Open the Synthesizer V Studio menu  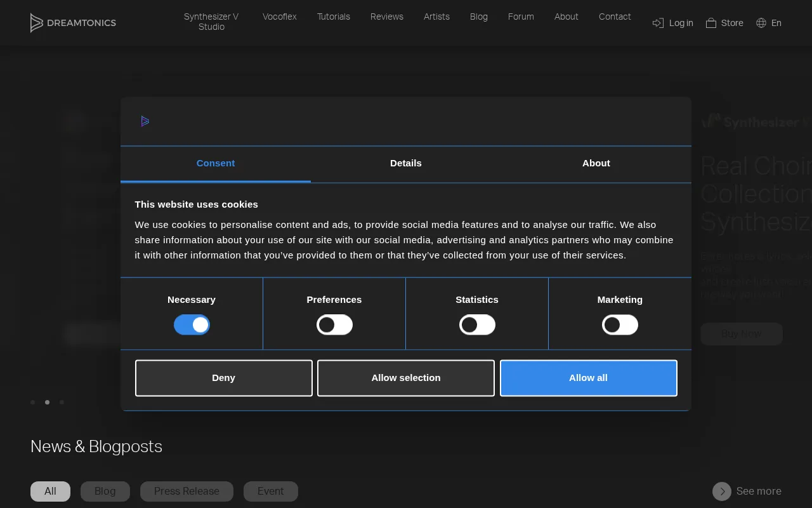point(211,22)
